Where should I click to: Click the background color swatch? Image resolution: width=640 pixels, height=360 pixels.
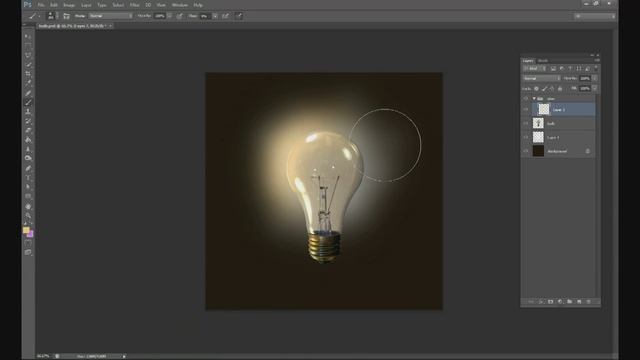point(30,234)
